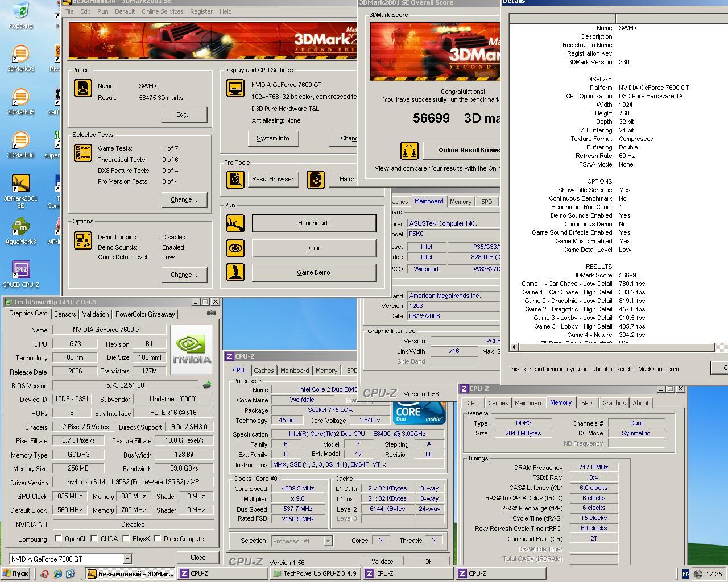Click the Opera icon in quick launch
This screenshot has width=728, height=582.
pos(44,574)
